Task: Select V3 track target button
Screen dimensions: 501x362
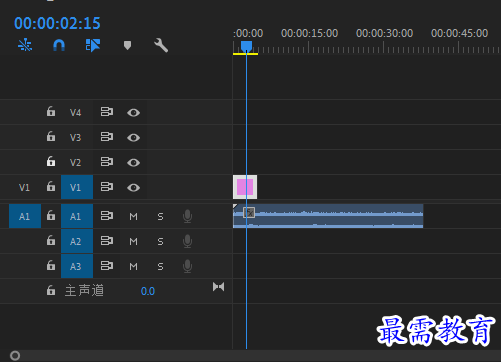Action: coord(76,137)
